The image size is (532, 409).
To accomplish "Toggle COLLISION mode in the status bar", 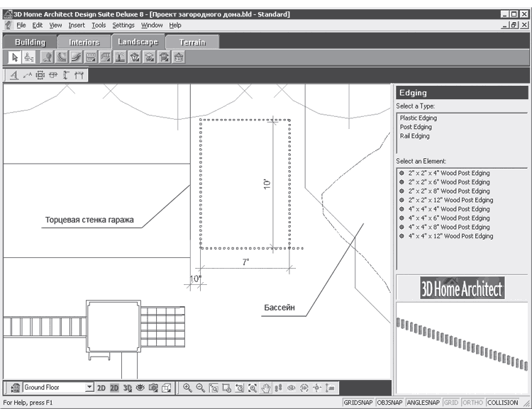I will pyautogui.click(x=502, y=403).
